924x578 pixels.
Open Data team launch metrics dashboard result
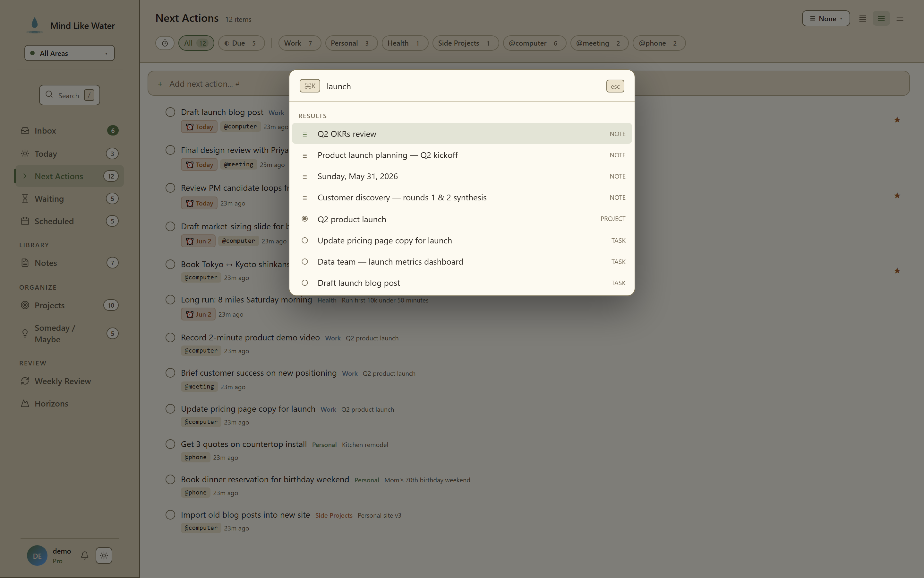462,262
